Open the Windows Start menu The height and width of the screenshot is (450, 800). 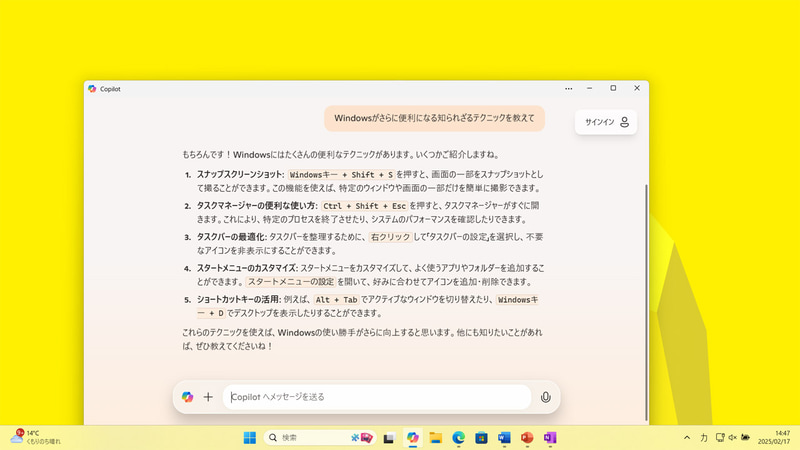coord(249,437)
